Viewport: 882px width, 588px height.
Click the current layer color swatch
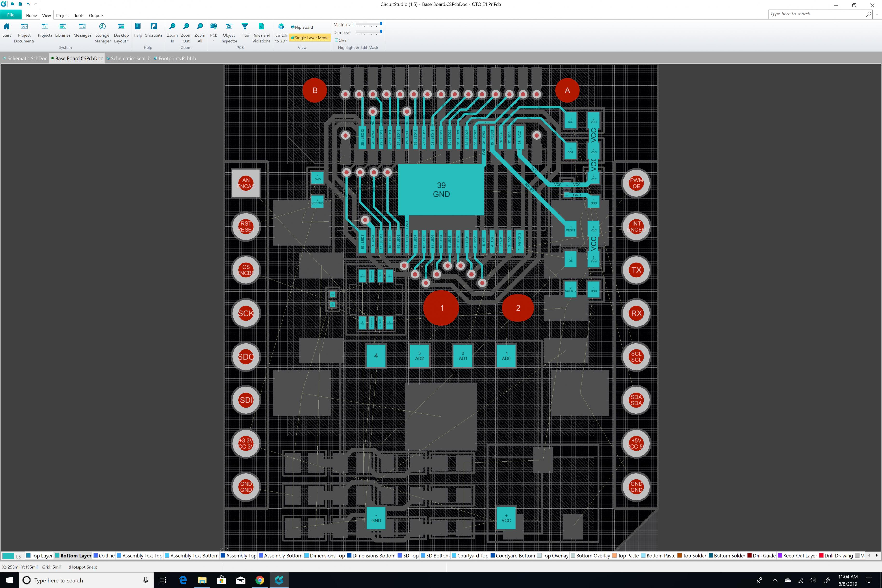click(8, 556)
